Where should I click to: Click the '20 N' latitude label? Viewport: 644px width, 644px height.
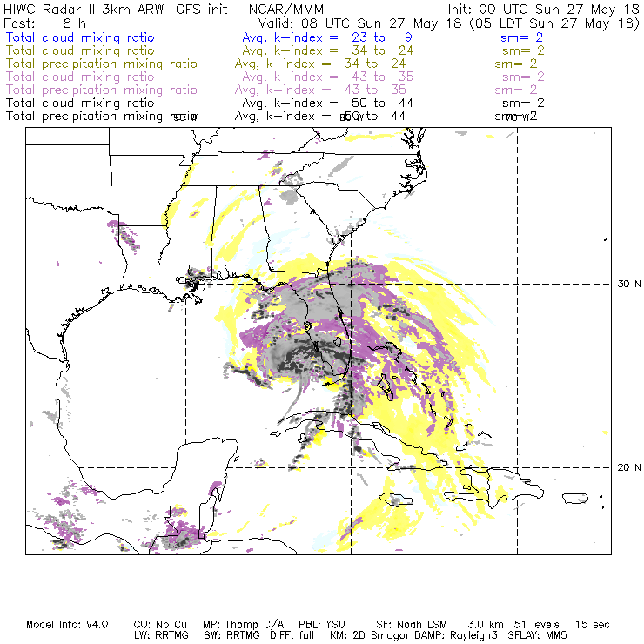tap(628, 467)
